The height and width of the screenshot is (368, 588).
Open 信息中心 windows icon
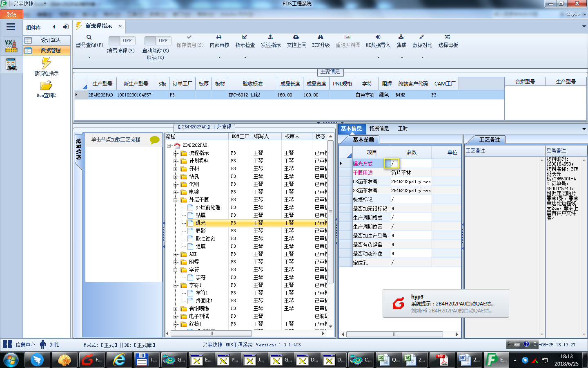(x=7, y=344)
